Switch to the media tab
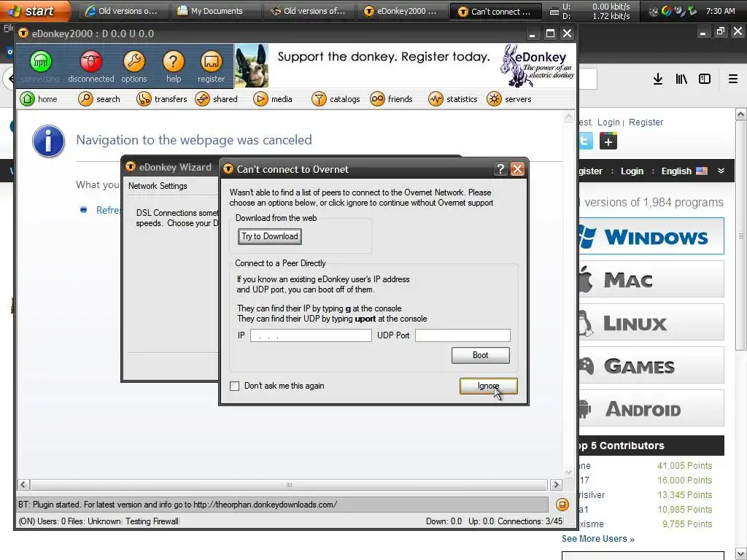 click(x=273, y=99)
